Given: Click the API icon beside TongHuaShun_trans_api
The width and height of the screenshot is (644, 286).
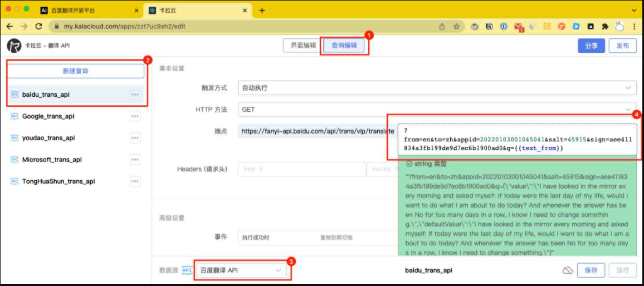Looking at the screenshot, I should (x=14, y=181).
